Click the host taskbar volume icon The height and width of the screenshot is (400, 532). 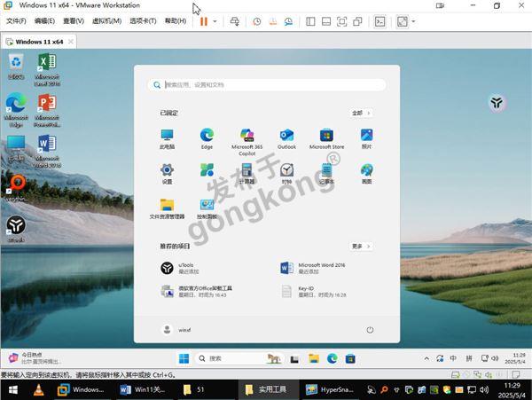tap(484, 389)
